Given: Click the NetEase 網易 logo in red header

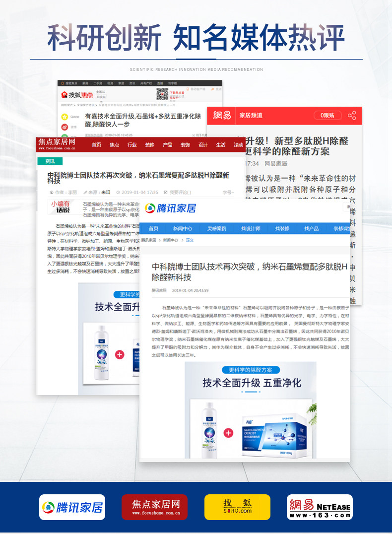Looking at the screenshot, I should tap(222, 116).
